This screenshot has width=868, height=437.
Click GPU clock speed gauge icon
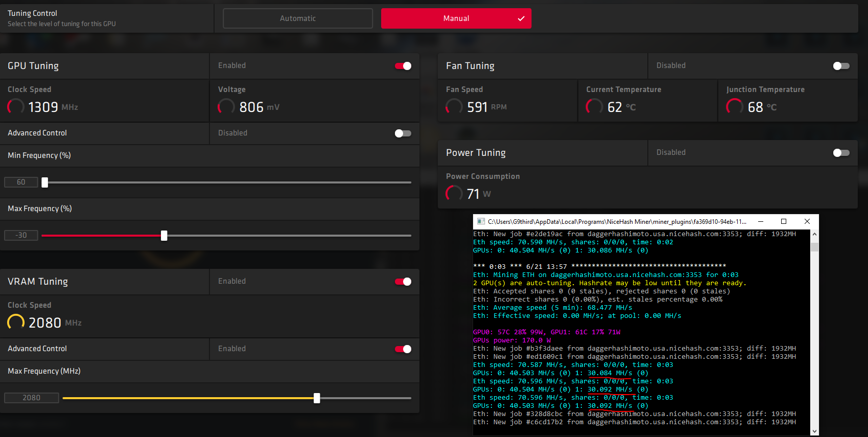[x=16, y=107]
